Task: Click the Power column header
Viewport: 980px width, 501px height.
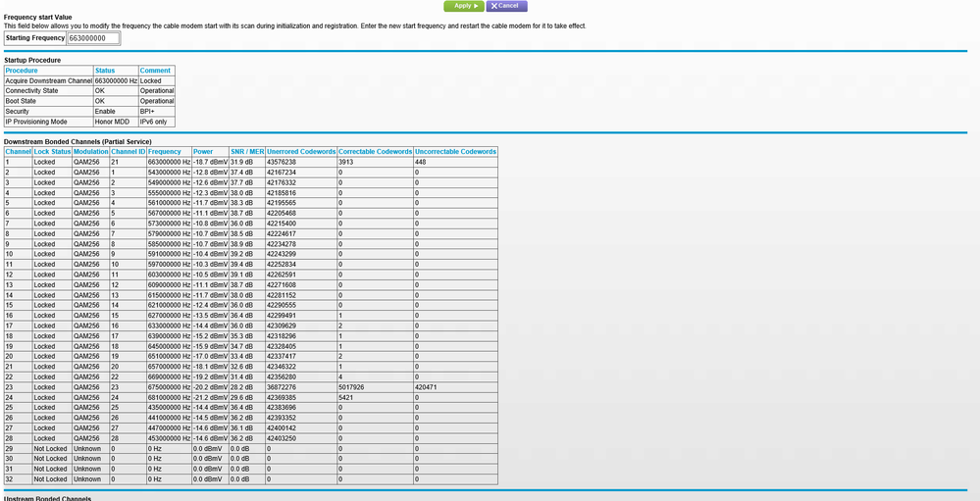Action: pyautogui.click(x=203, y=152)
